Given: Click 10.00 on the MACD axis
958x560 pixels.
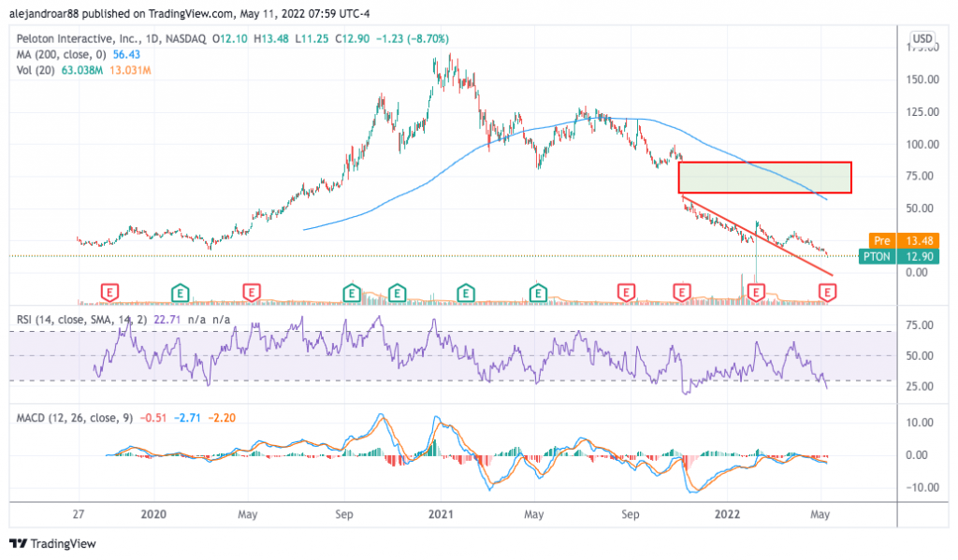Looking at the screenshot, I should (x=921, y=423).
